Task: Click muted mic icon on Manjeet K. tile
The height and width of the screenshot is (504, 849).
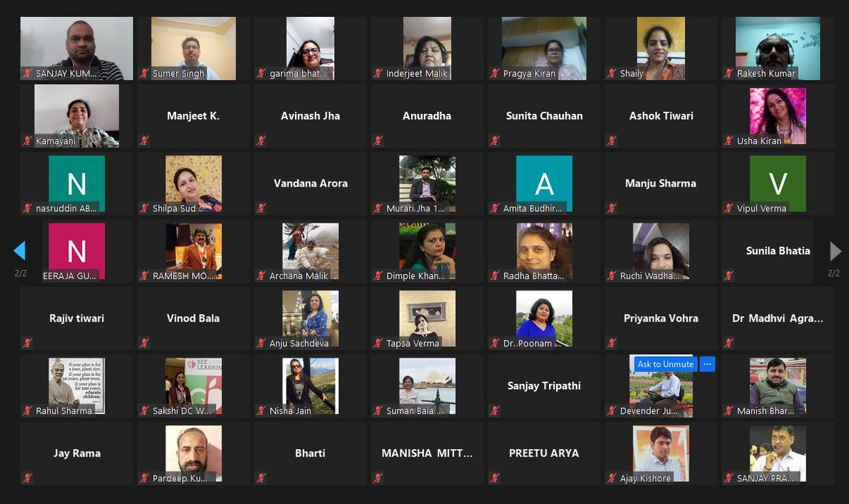Action: [x=144, y=141]
